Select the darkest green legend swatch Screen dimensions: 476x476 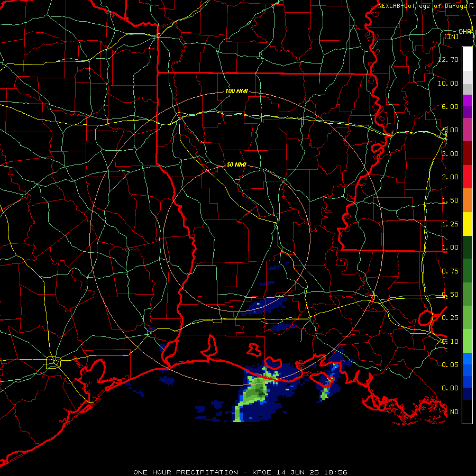[467, 247]
